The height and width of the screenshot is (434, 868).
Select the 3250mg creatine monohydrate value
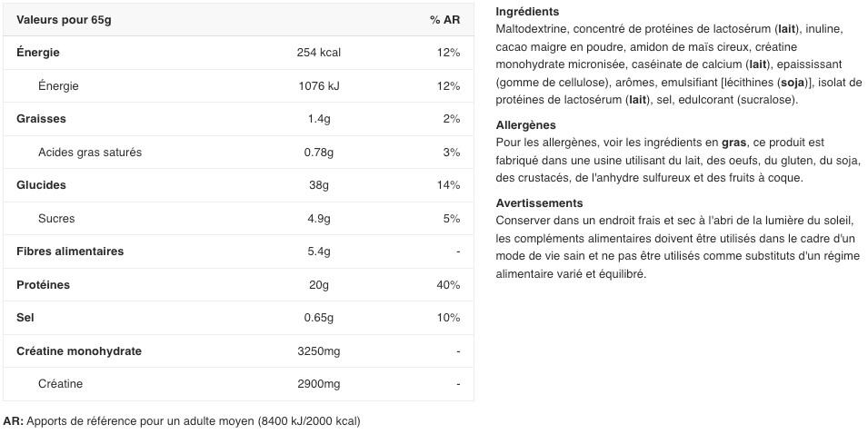318,351
